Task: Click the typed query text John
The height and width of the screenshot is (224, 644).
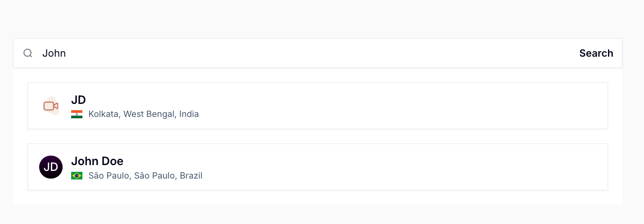Action: click(x=54, y=53)
